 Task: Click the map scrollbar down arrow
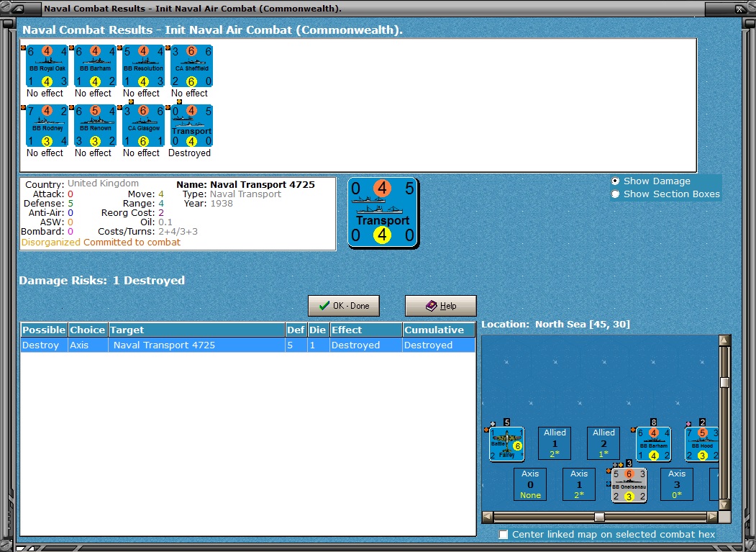(724, 505)
